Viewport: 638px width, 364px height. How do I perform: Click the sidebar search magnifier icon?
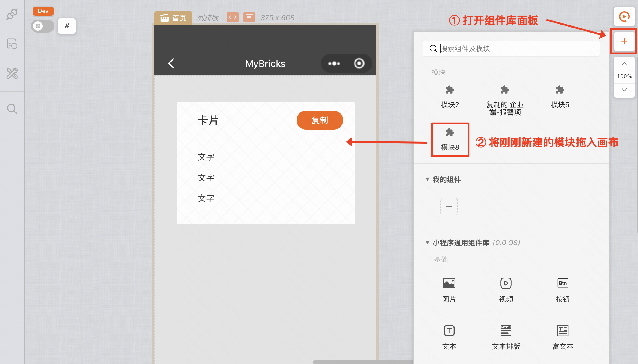point(12,109)
